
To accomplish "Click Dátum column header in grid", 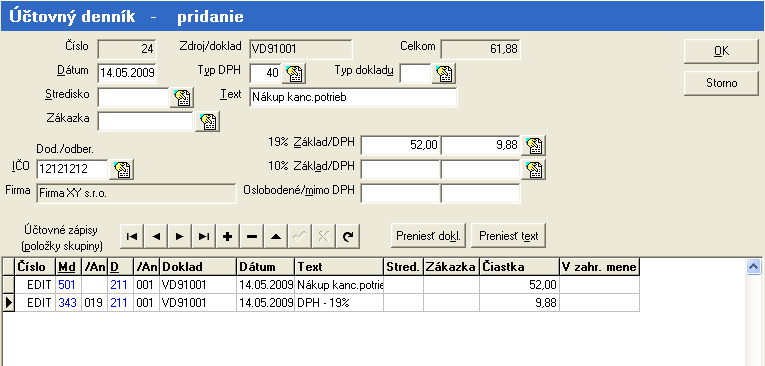I will [266, 267].
